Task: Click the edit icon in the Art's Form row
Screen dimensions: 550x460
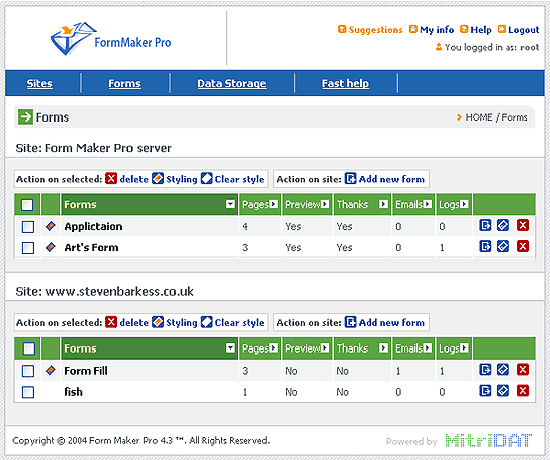Action: 485,246
